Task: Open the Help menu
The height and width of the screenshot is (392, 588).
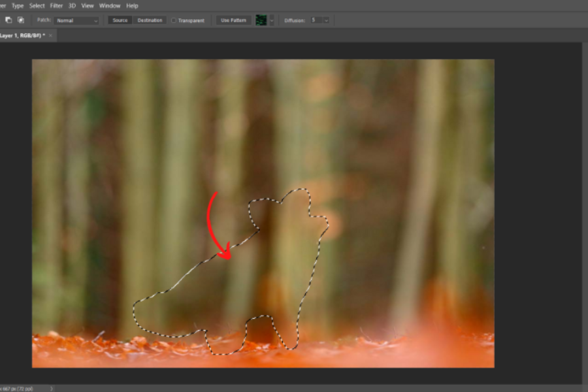Action: pyautogui.click(x=132, y=5)
